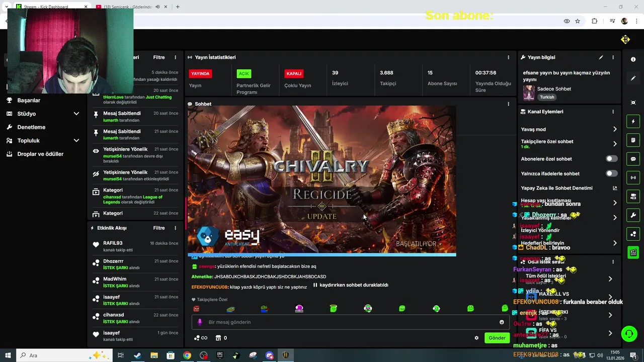Open the broadcast signal icon in right rail
This screenshot has height=362, width=644.
click(633, 177)
